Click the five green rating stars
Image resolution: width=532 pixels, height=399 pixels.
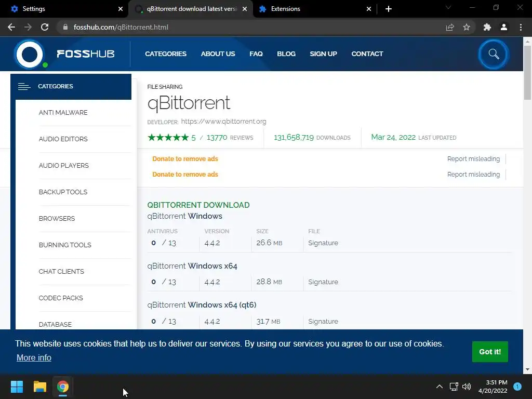click(x=168, y=137)
